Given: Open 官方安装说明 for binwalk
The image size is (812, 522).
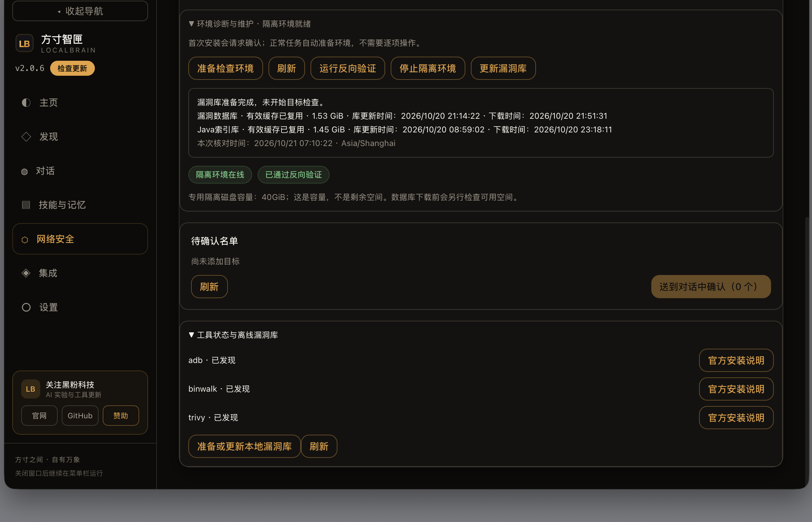Looking at the screenshot, I should coord(736,389).
